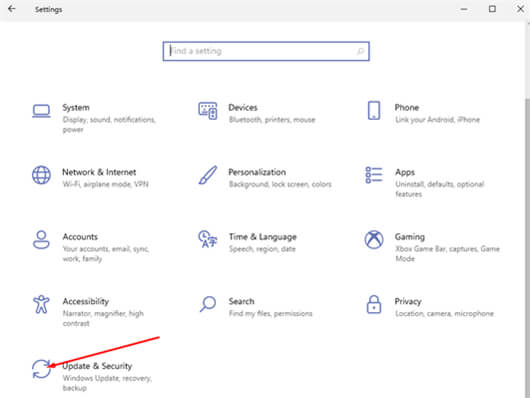Click 'Display, sound, notifications, power' description

109,125
